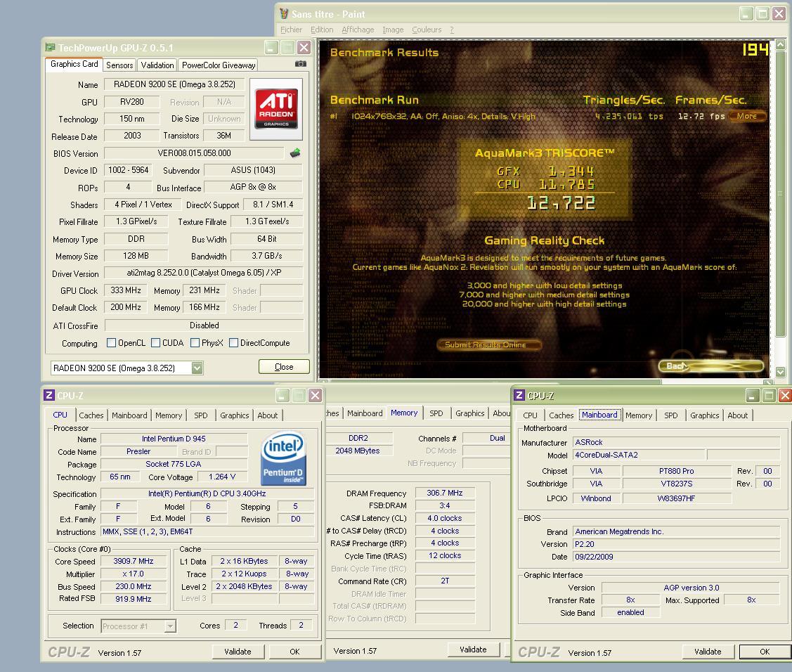
Task: Open the ? help menu in Paint
Action: tap(452, 30)
